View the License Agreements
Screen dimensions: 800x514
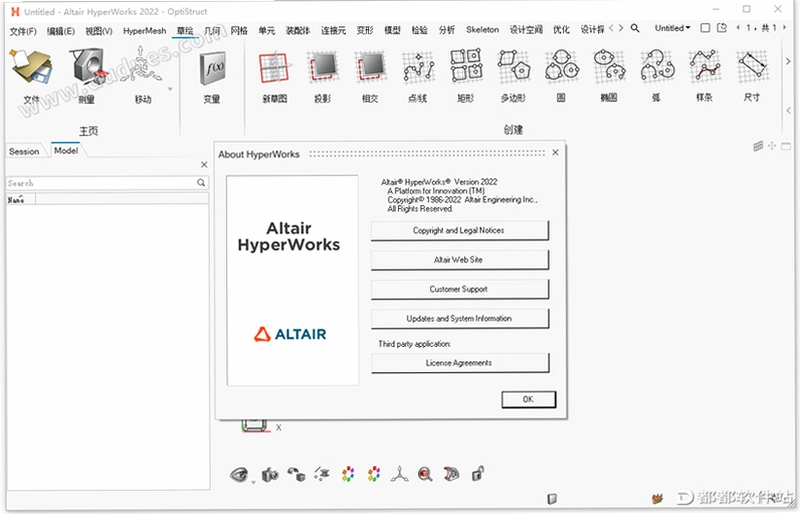click(459, 363)
